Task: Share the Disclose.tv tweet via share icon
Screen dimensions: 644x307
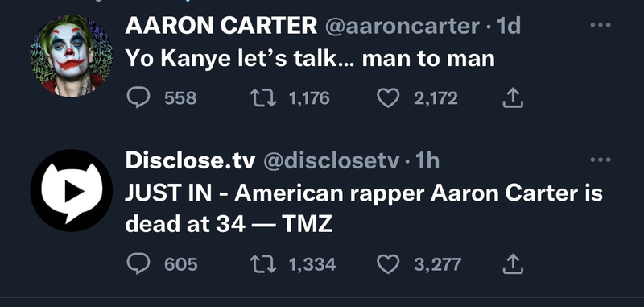Action: tap(513, 263)
